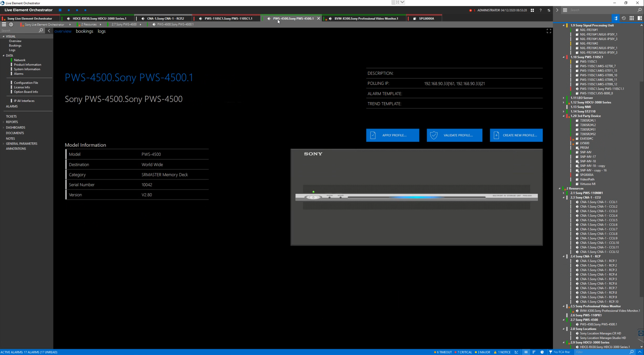The image size is (644, 355).
Task: Switch to the SPG8000A tab
Action: click(424, 18)
